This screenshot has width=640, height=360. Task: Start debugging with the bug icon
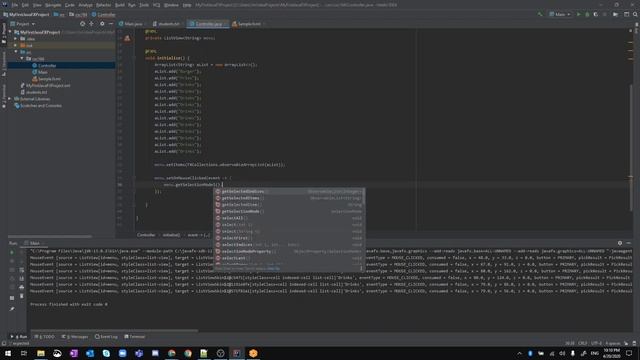pyautogui.click(x=587, y=14)
